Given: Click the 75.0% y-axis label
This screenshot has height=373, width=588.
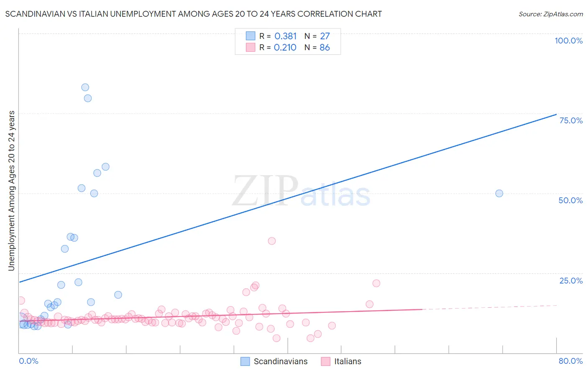Looking at the screenshot, I should pyautogui.click(x=571, y=120).
